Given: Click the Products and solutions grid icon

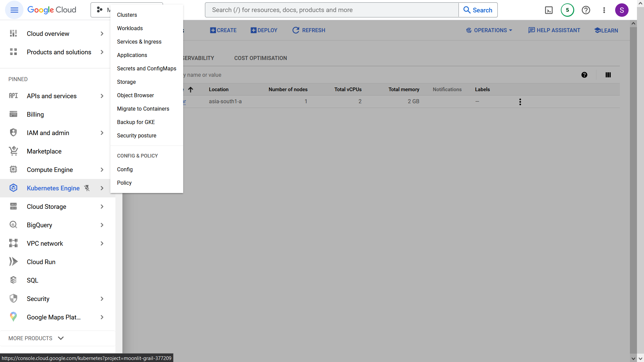Looking at the screenshot, I should click(13, 52).
